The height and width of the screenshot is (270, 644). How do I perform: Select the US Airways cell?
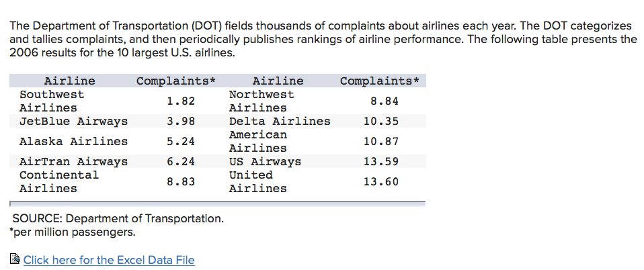click(265, 162)
